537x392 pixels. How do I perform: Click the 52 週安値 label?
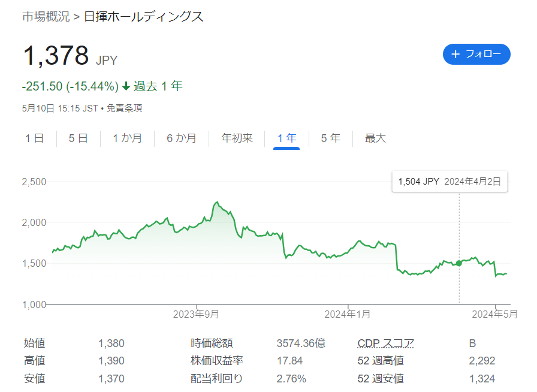(381, 379)
